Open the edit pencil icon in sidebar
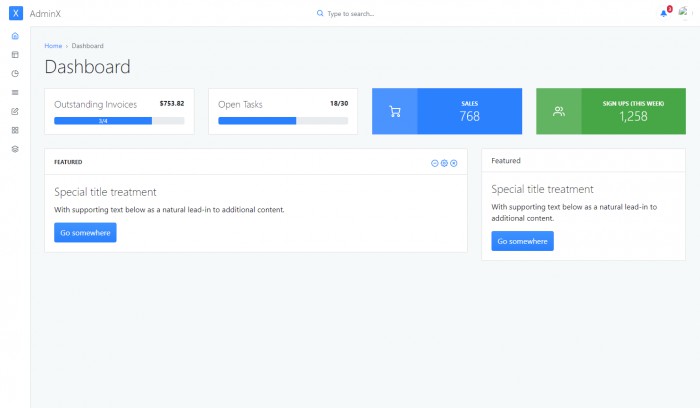The width and height of the screenshot is (700, 408). click(x=15, y=111)
